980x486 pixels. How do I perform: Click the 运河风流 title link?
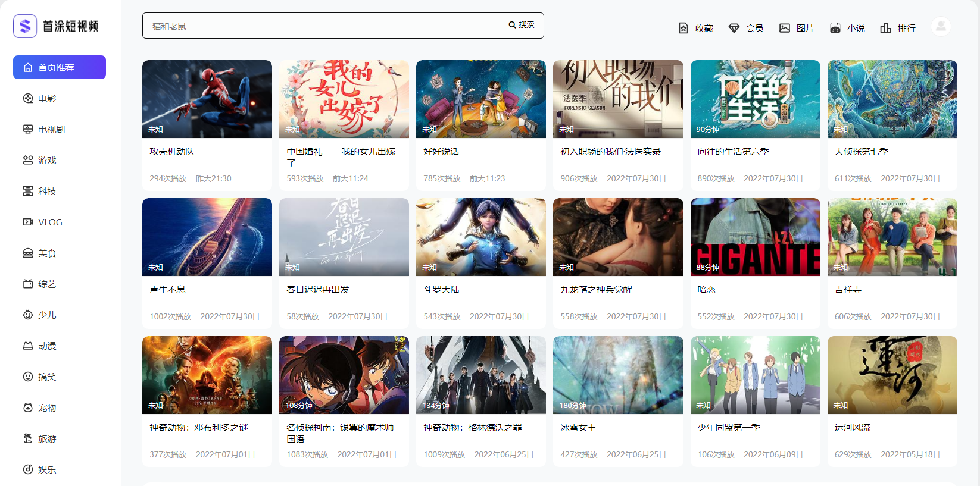pyautogui.click(x=853, y=428)
